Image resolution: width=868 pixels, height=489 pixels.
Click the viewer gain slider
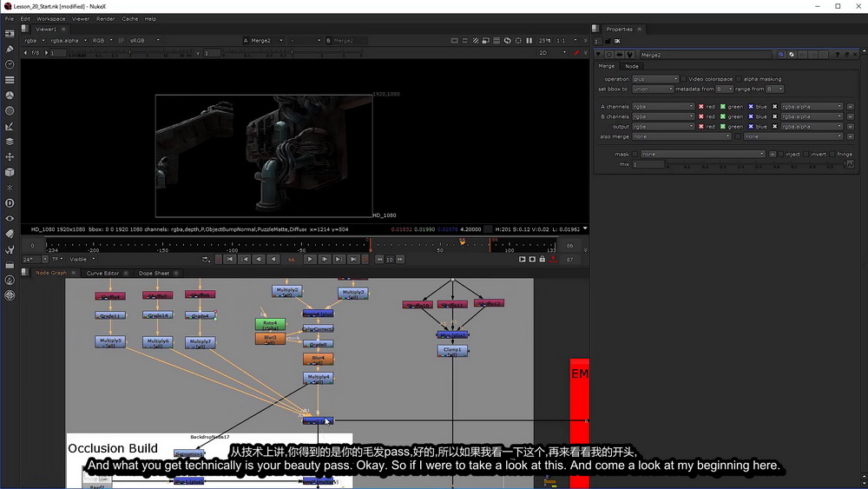pyautogui.click(x=129, y=53)
